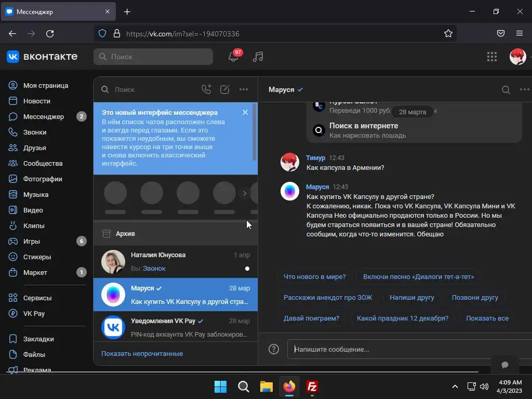Reload the page in Firefox
The image size is (532, 399).
tap(50, 34)
